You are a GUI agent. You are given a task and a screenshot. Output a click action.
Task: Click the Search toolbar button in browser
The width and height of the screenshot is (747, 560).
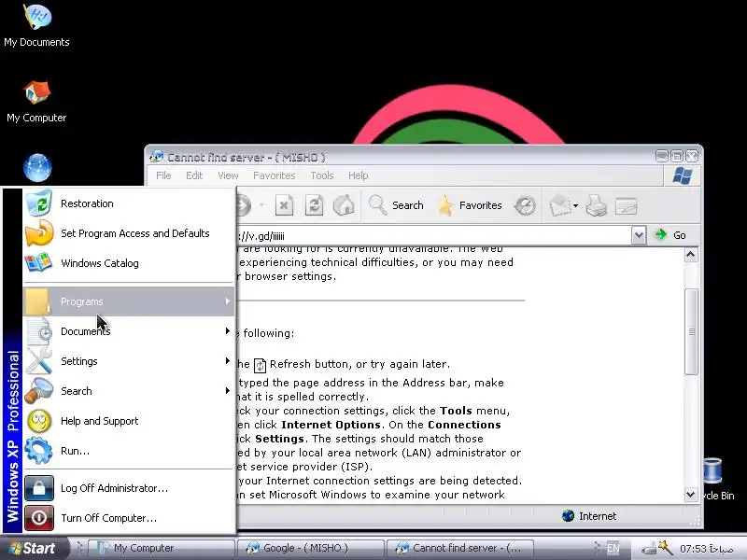396,205
